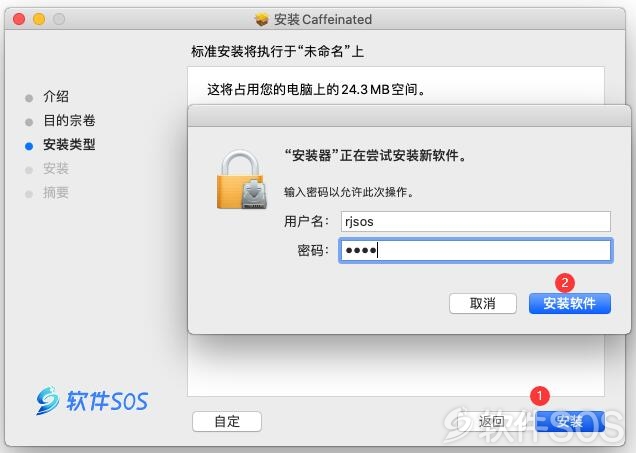Click the gray bullet beside 介绍
Image resolution: width=636 pixels, height=453 pixels.
(x=29, y=98)
